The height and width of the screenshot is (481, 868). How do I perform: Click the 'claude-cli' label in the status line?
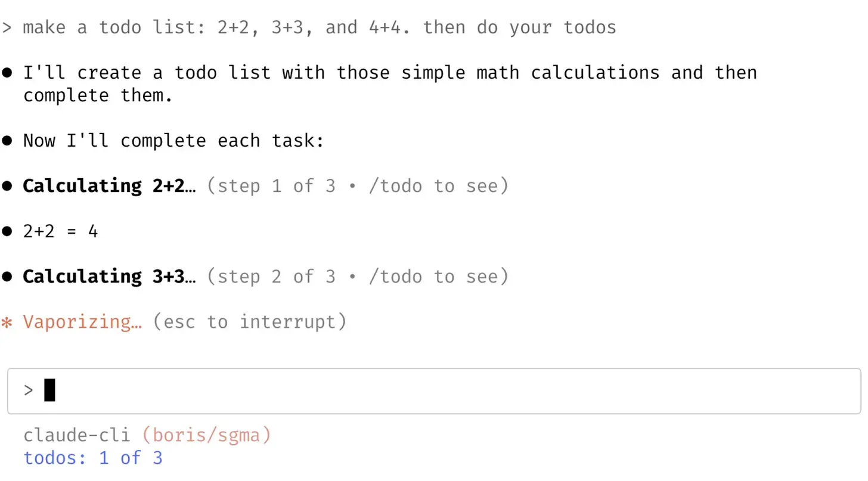77,435
